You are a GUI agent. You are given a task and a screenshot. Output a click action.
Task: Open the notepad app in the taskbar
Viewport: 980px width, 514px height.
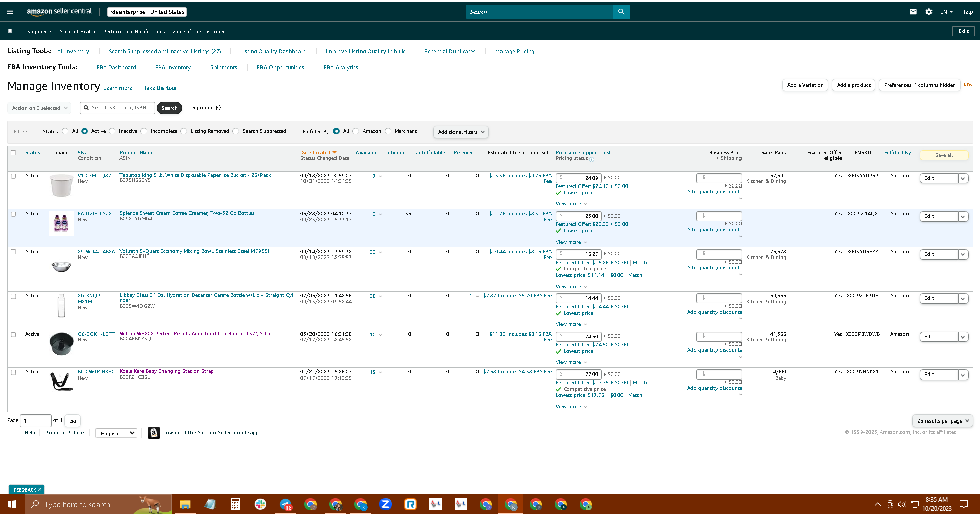coord(210,504)
